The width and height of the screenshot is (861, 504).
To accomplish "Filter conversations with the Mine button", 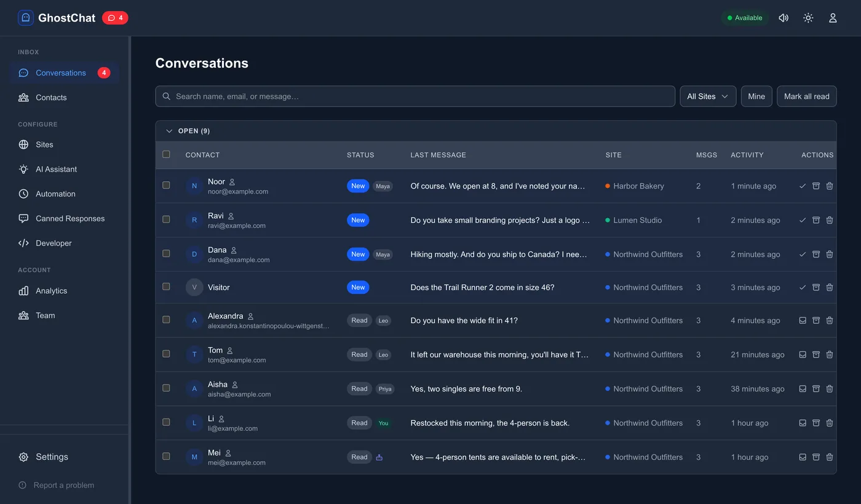I will (756, 96).
